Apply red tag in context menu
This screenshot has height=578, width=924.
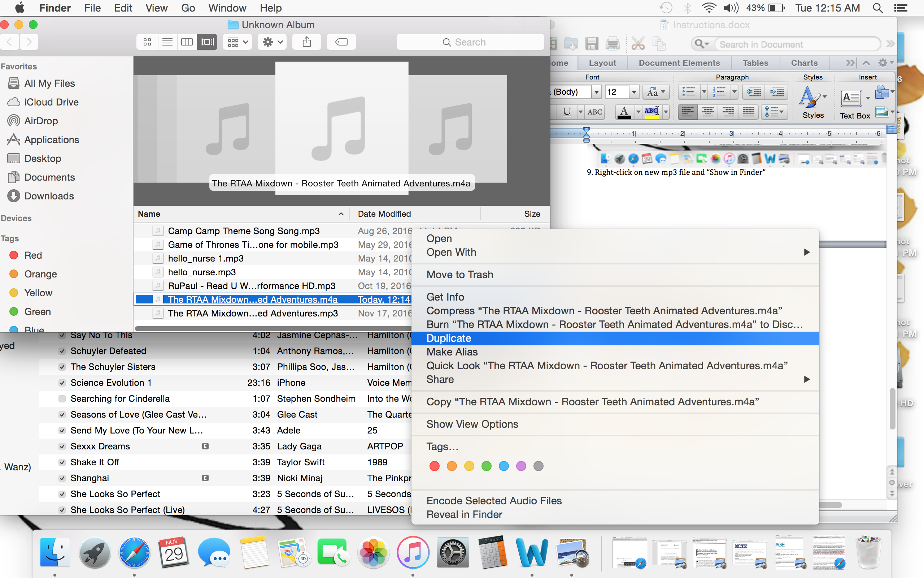pyautogui.click(x=434, y=466)
